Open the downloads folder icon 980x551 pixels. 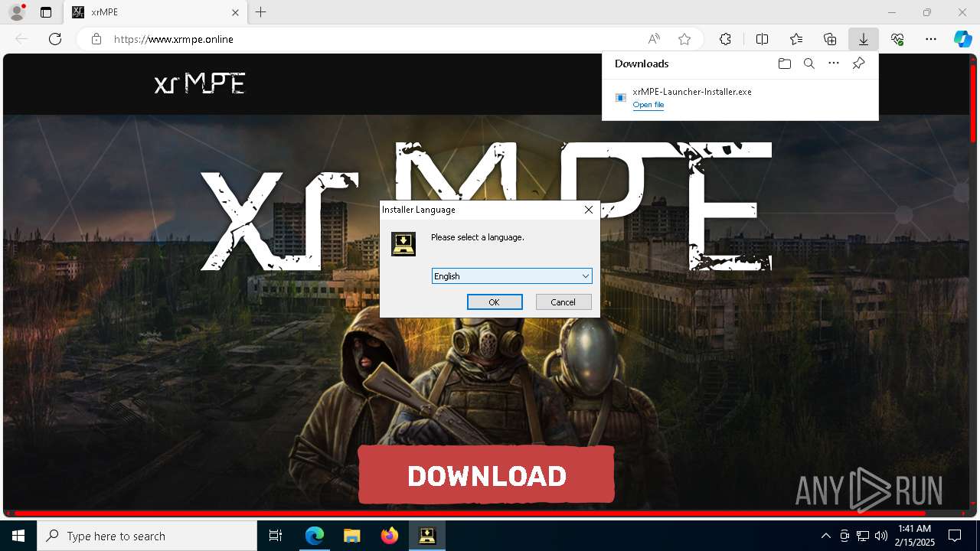click(784, 64)
